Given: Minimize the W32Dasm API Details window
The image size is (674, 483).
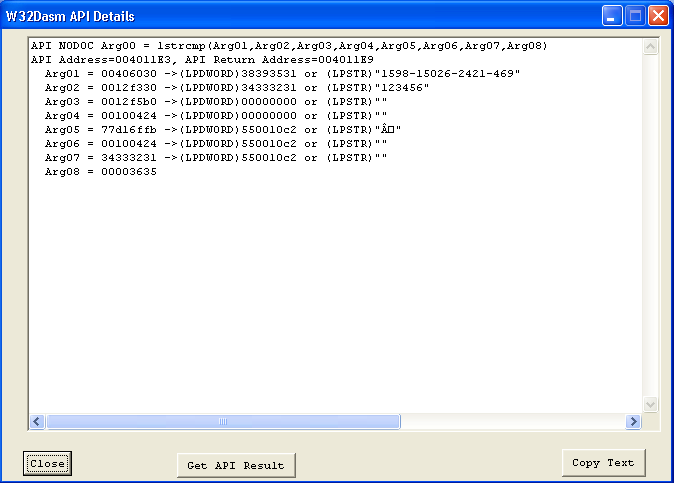Looking at the screenshot, I should tap(612, 16).
